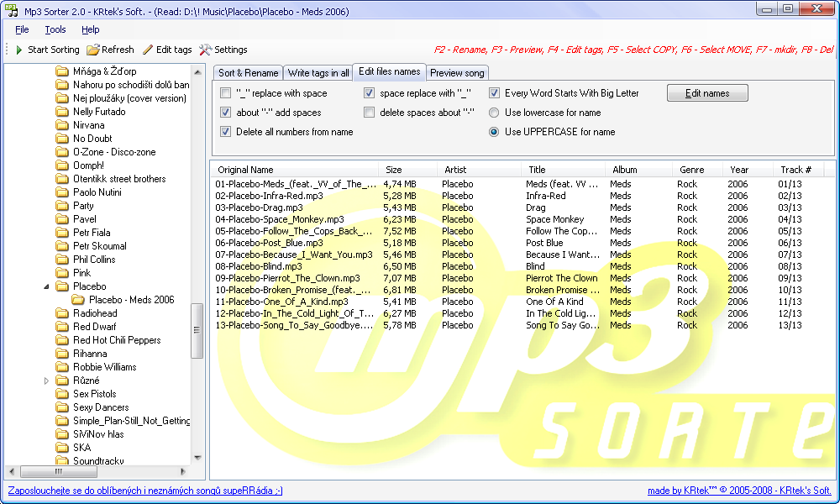Click the Oomph! folder icon
Image resolution: width=840 pixels, height=504 pixels.
tap(62, 165)
